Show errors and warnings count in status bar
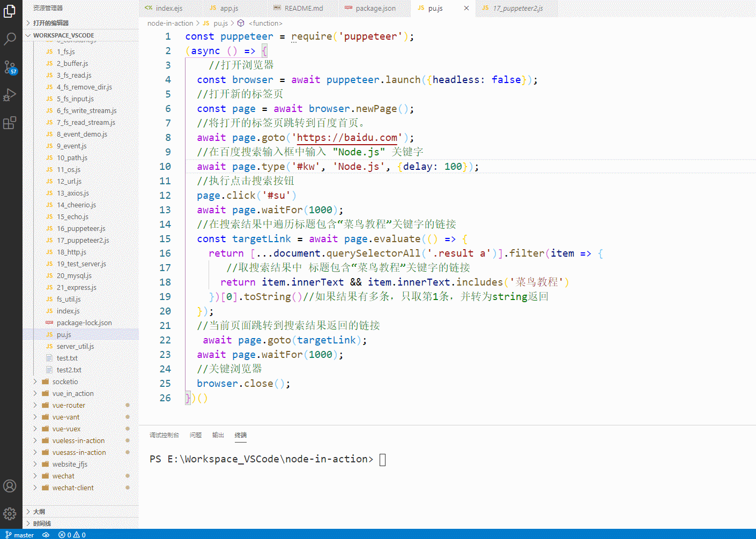The height and width of the screenshot is (539, 756). [72, 535]
